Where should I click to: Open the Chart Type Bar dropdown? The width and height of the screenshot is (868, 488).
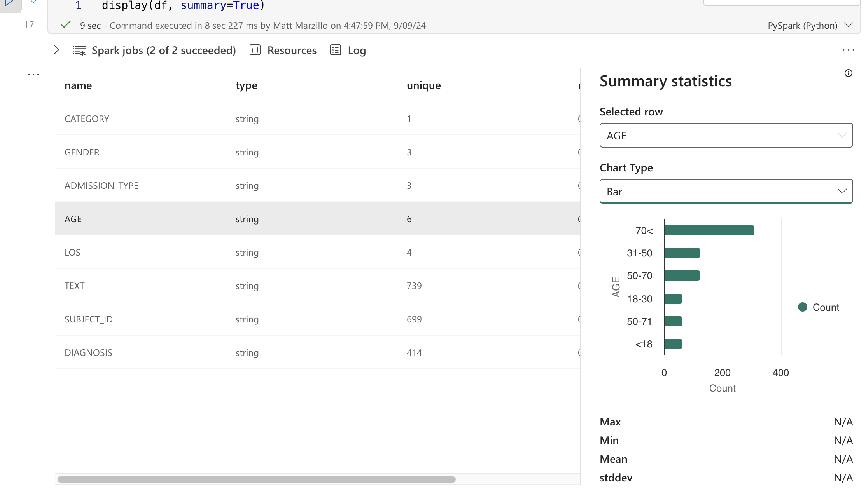pos(726,192)
